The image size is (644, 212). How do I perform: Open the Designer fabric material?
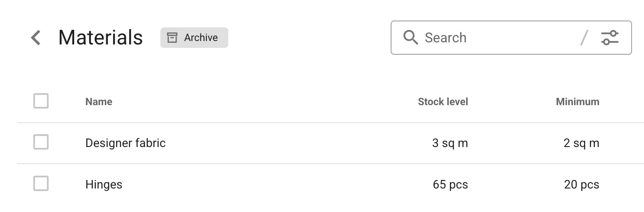125,143
